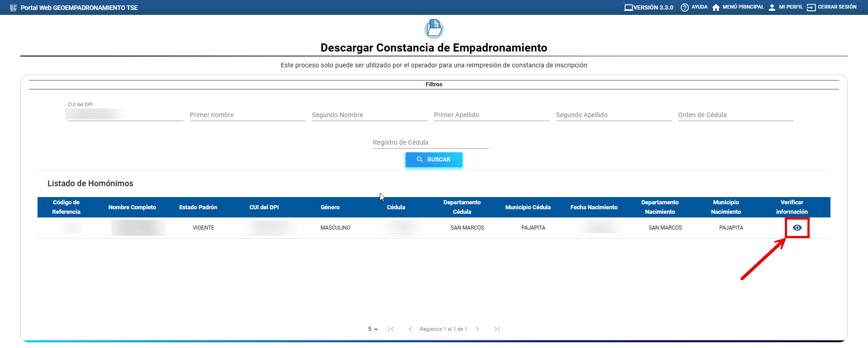868x348 pixels.
Task: Click the Primer nombre input field
Action: click(x=247, y=115)
